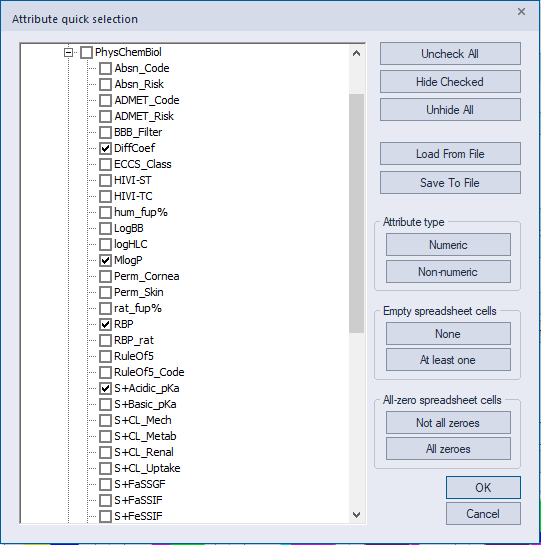Image resolution: width=541 pixels, height=545 pixels.
Task: Save selection with Save To File
Action: (450, 182)
